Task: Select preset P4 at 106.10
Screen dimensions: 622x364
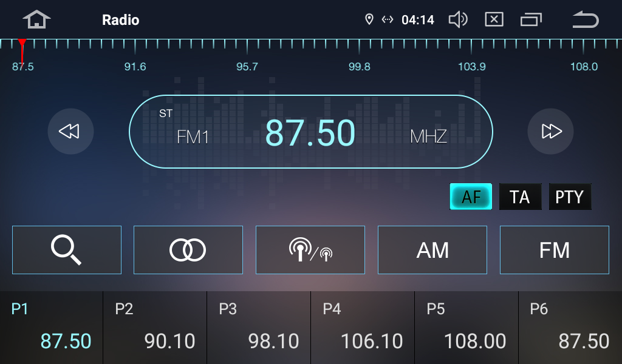Action: (x=363, y=328)
